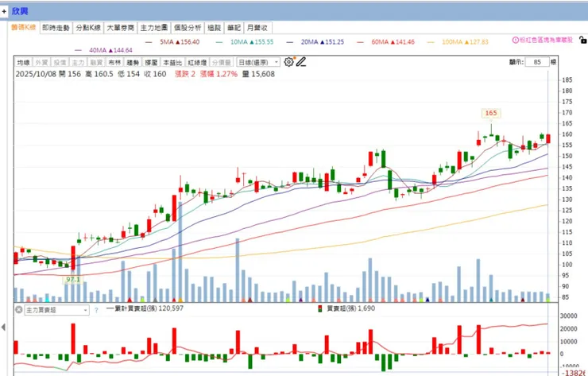Viewport: 588px width, 376px height.
Task: Switch to the 月營收 tab
Action: [257, 28]
